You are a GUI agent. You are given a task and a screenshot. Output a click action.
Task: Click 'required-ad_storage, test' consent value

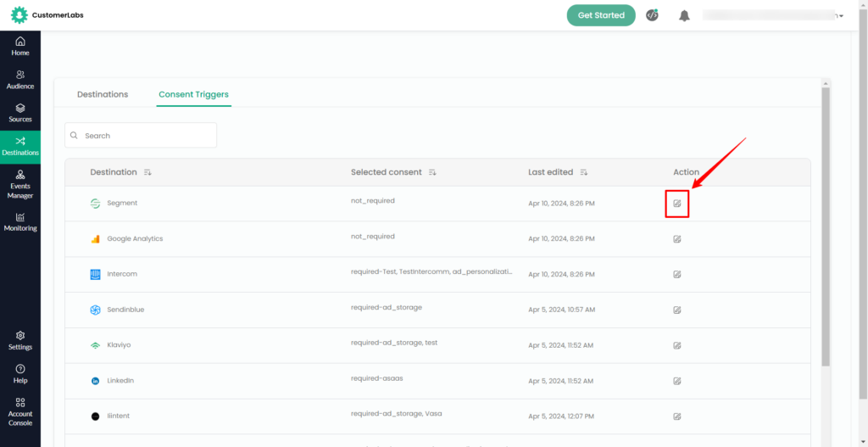pos(394,343)
